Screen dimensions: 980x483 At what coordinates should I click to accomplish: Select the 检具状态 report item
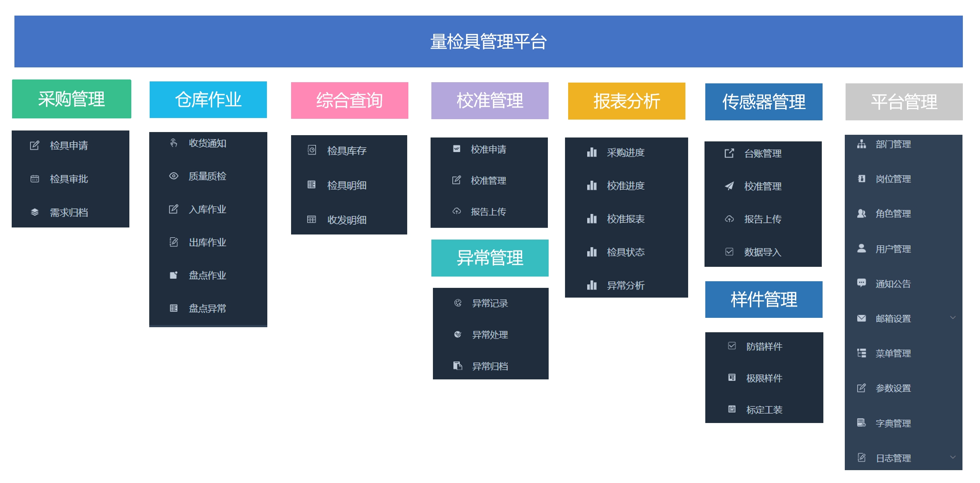(627, 252)
